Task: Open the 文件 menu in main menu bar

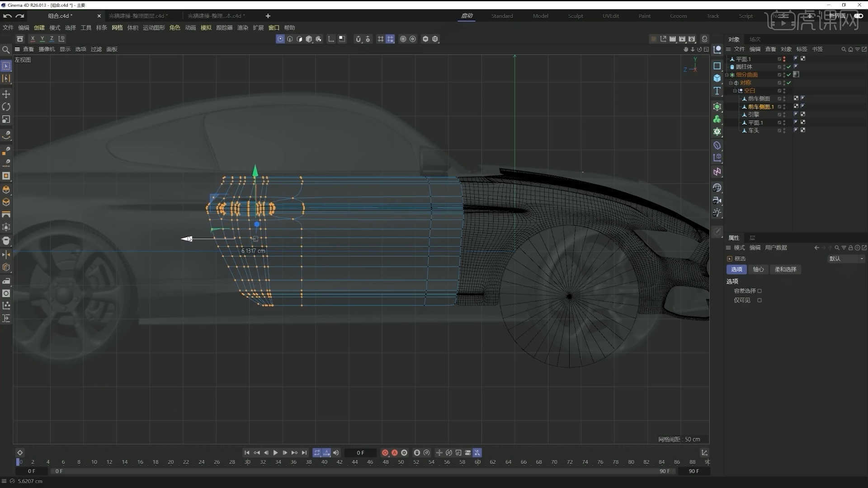Action: point(8,28)
